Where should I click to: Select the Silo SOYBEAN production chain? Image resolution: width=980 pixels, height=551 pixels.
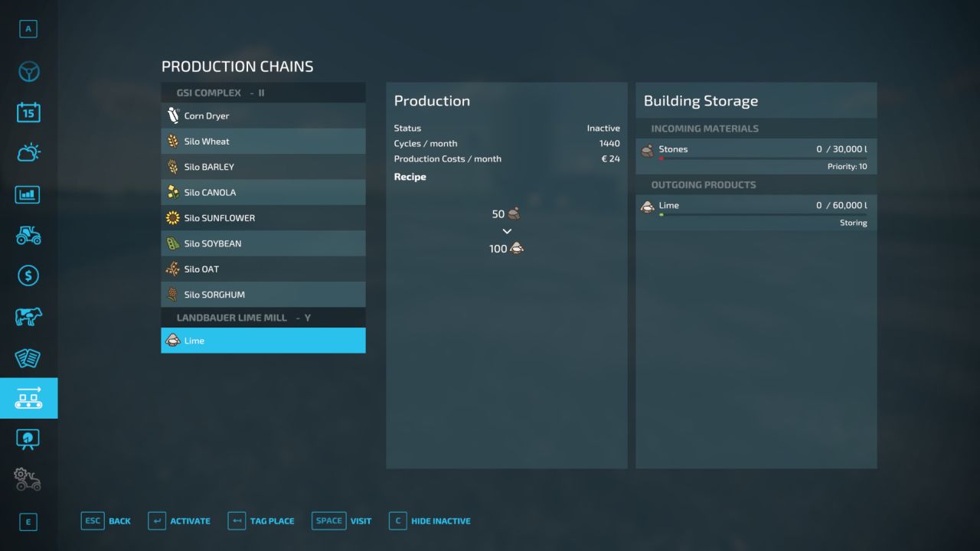[263, 243]
